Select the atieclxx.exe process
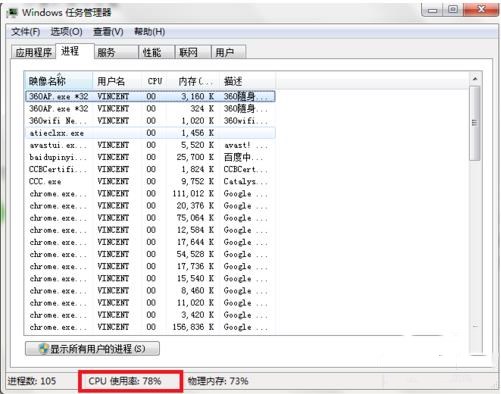This screenshot has width=501, height=394. coord(150,133)
